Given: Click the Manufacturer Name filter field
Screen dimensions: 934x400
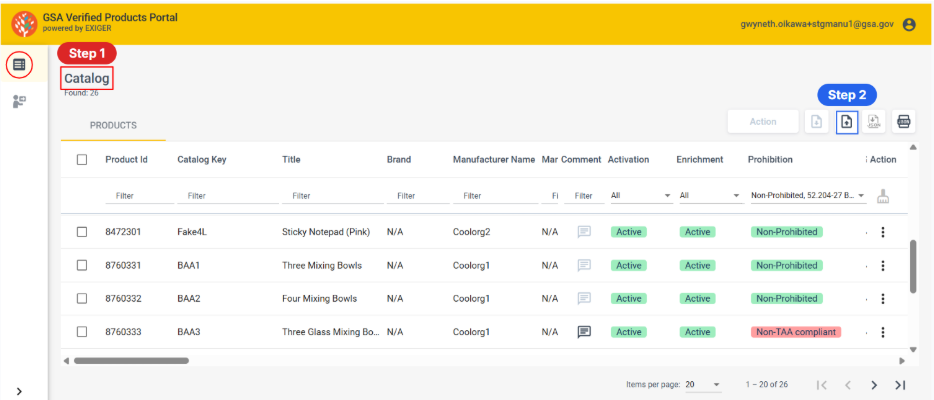Looking at the screenshot, I should click(x=495, y=196).
